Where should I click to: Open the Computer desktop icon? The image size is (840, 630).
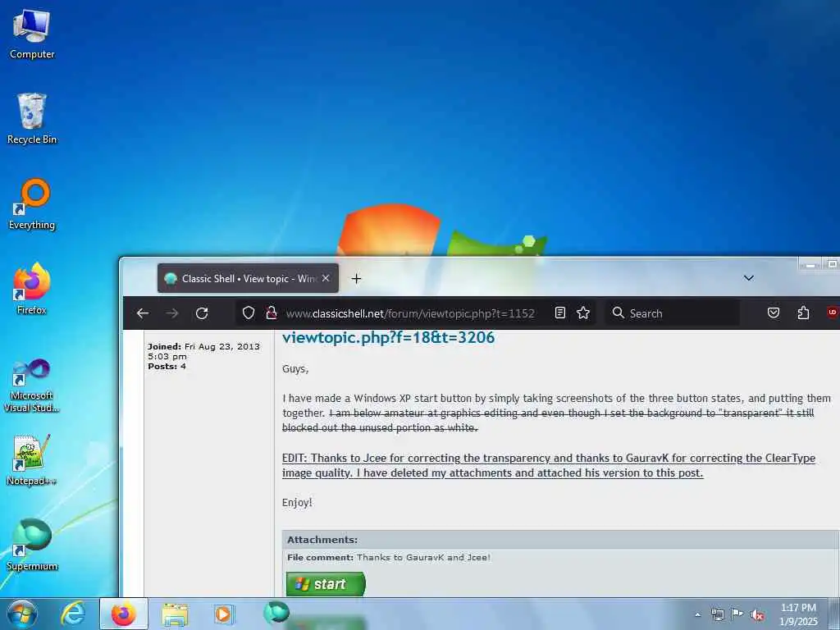coord(32,34)
